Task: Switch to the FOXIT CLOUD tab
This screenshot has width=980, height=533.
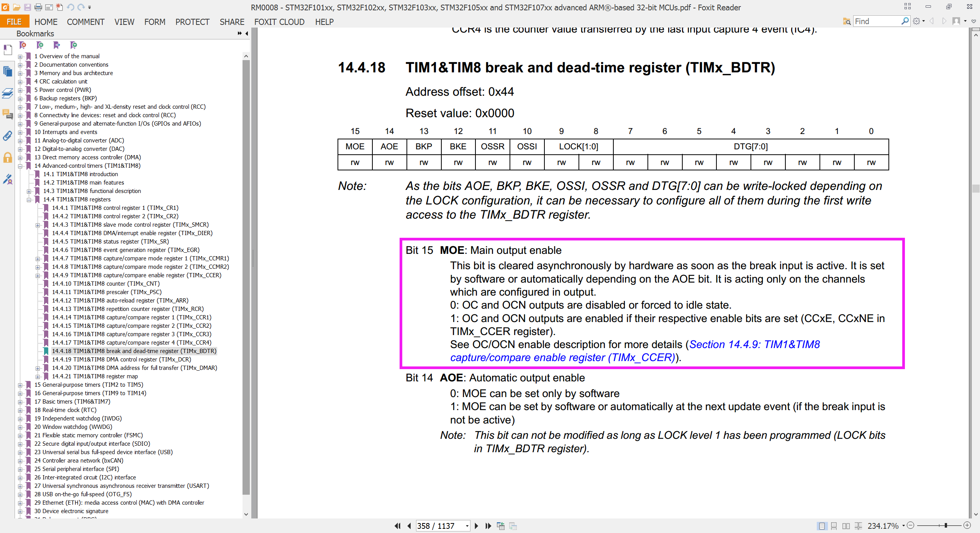Action: point(279,22)
